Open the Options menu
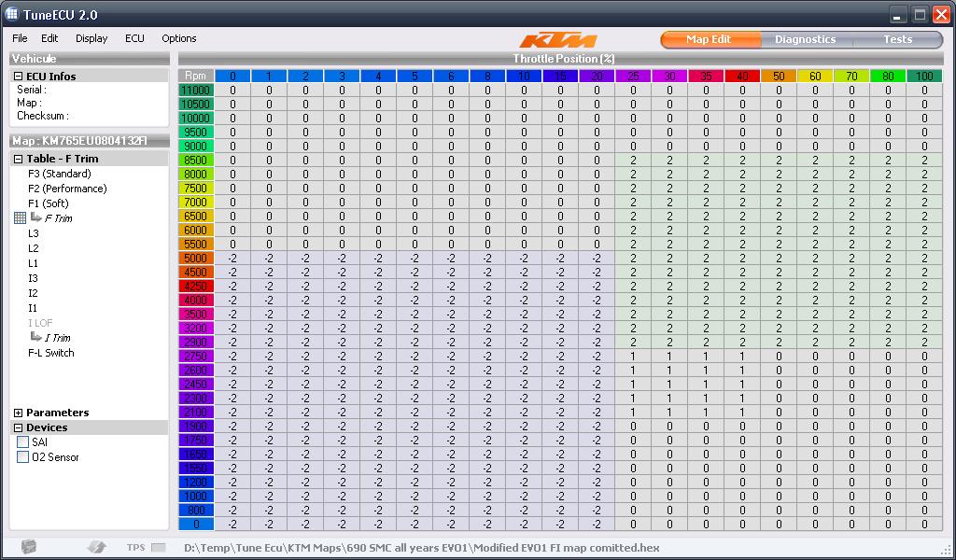 point(179,38)
